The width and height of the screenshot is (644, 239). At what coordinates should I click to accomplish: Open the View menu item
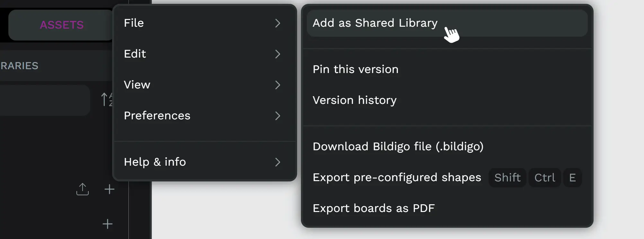(137, 85)
